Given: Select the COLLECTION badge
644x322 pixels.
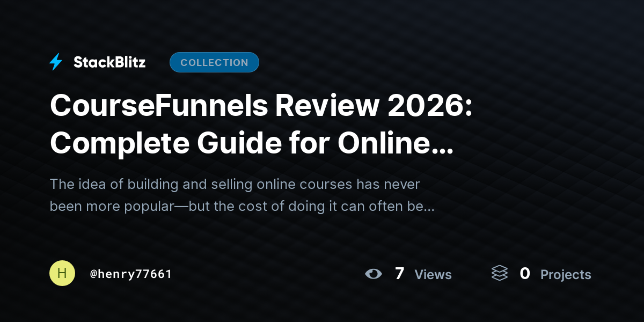Looking at the screenshot, I should click(x=214, y=62).
